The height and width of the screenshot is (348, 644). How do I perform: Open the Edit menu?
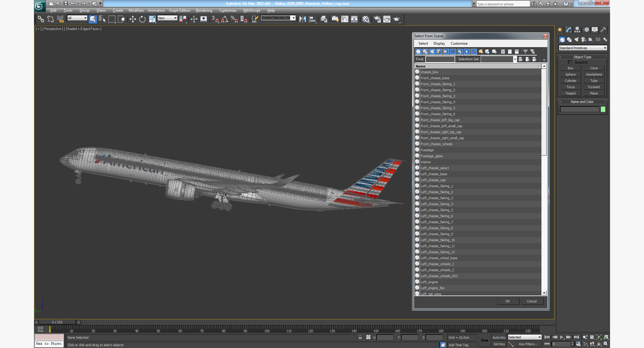(53, 10)
